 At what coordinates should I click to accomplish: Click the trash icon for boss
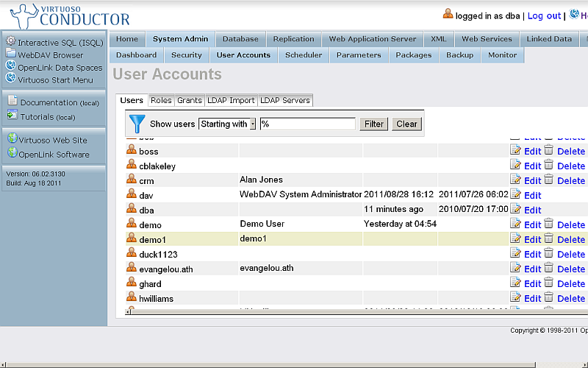pyautogui.click(x=548, y=150)
